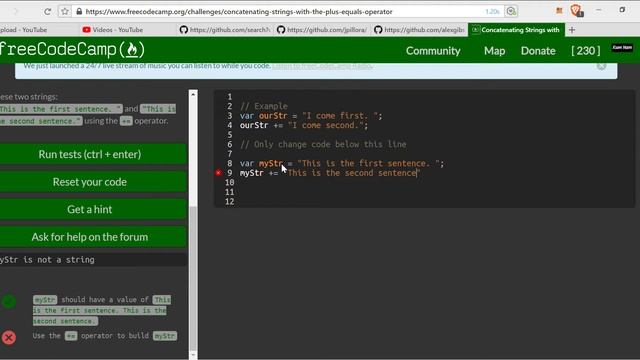The height and width of the screenshot is (360, 640).
Task: Click the green passed-test check icon
Action: 9,302
